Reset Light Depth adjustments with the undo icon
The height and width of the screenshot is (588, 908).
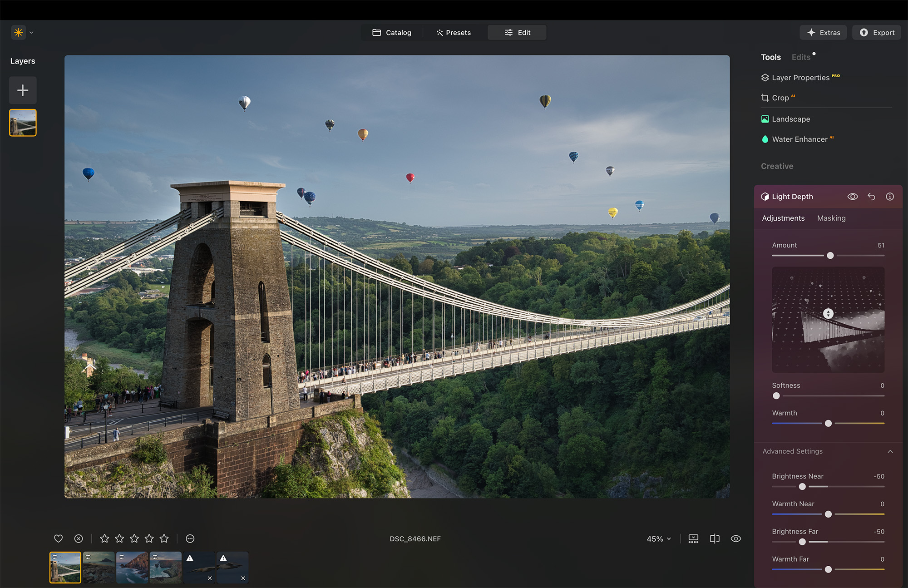click(x=871, y=197)
